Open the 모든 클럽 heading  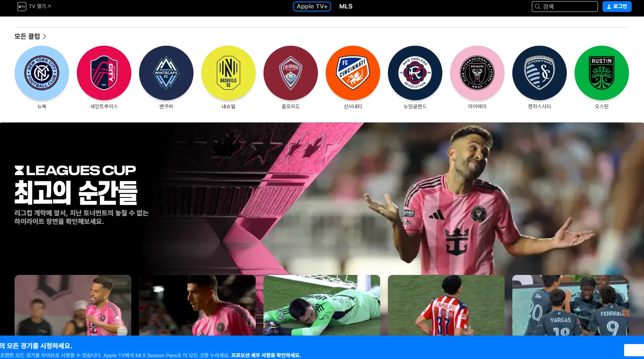(x=27, y=36)
